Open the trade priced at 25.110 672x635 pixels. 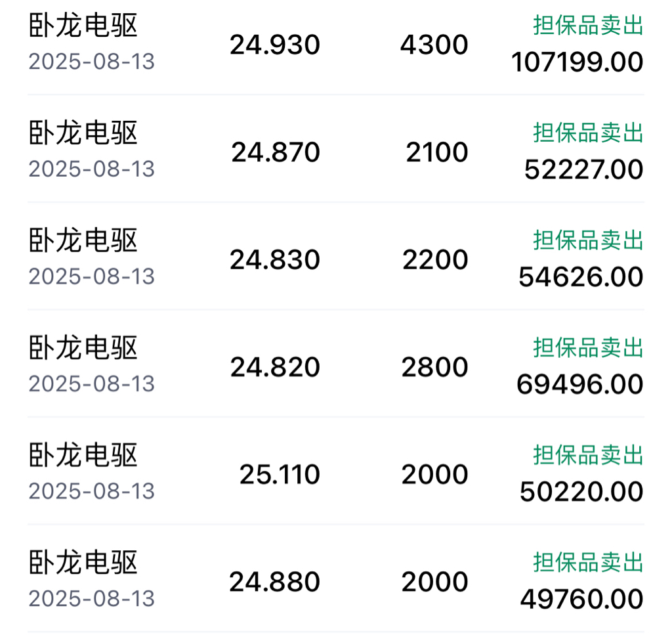click(336, 471)
